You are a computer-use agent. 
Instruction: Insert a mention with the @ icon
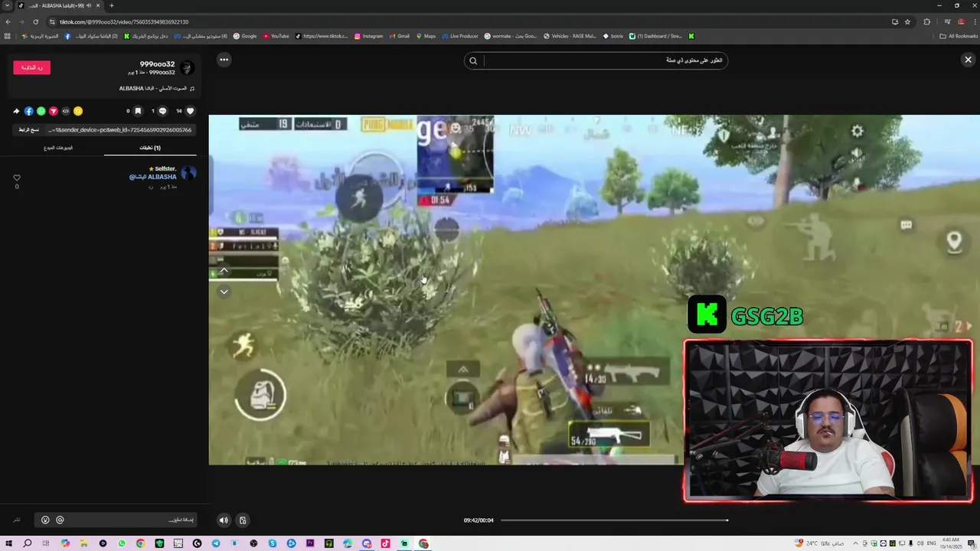click(x=60, y=520)
